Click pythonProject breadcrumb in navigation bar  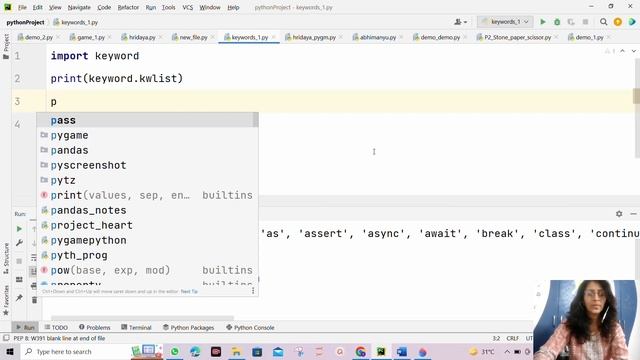[x=25, y=22]
